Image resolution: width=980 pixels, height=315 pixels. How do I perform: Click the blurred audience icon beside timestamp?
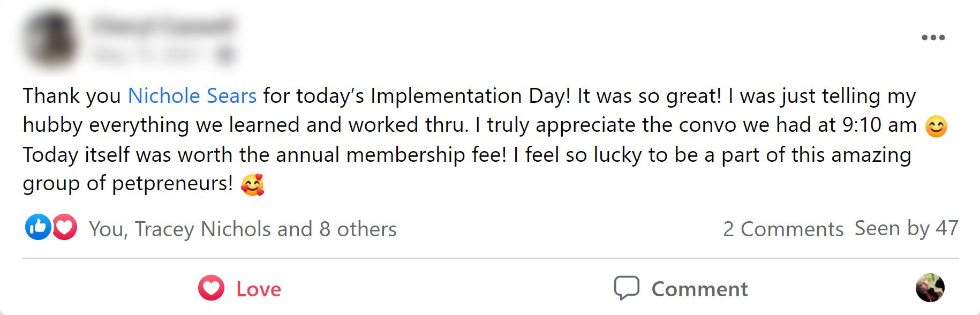(227, 55)
